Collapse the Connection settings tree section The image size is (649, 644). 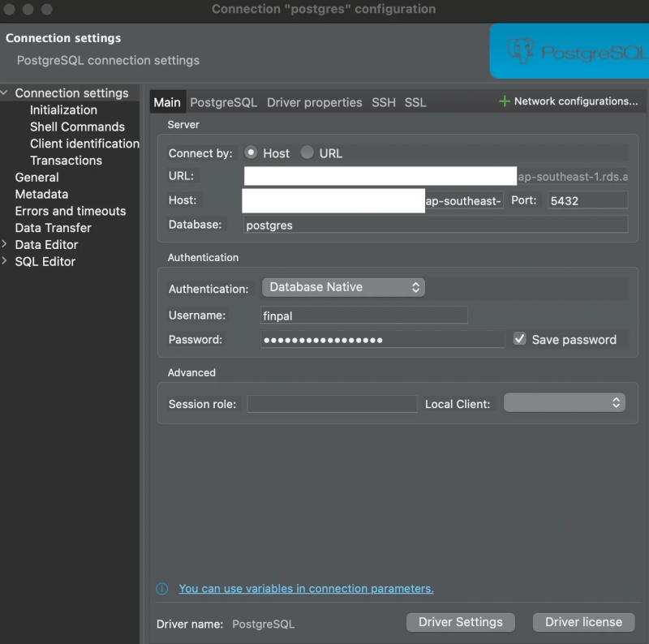tap(6, 92)
